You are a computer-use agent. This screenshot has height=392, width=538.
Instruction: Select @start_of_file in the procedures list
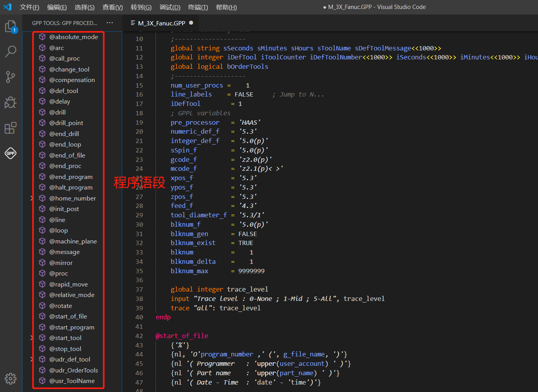click(x=68, y=316)
